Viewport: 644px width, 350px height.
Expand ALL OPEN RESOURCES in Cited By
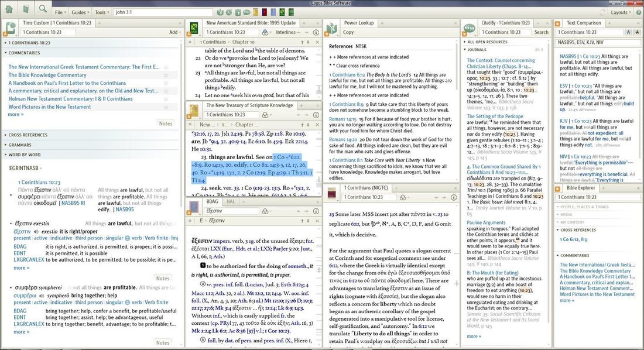pos(487,42)
